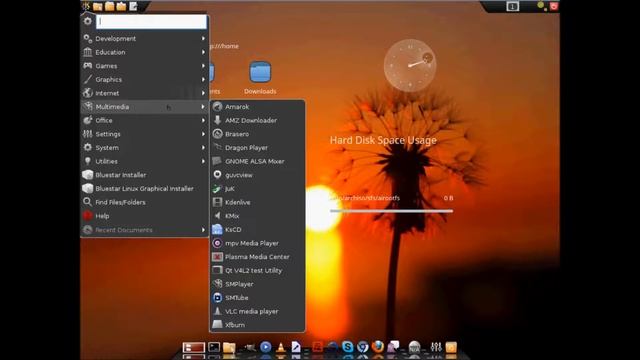Viewport: 640px width, 360px height.
Task: Click the Hard Disk Space Usage title
Action: tap(383, 140)
